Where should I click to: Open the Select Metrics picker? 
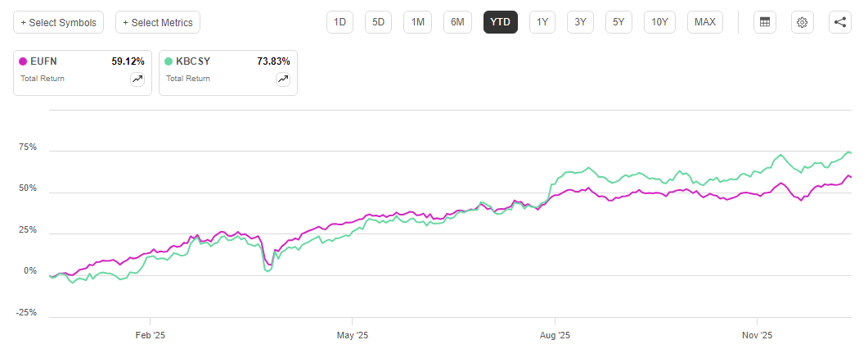point(158,22)
